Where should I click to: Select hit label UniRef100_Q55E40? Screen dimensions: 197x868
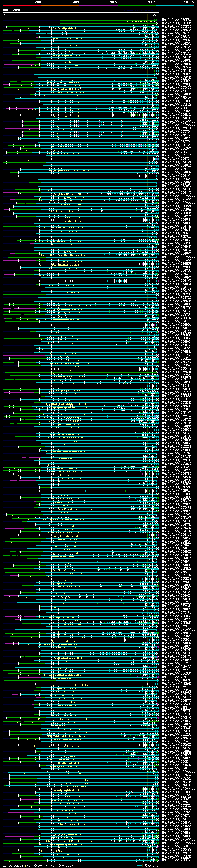click(177, 40)
